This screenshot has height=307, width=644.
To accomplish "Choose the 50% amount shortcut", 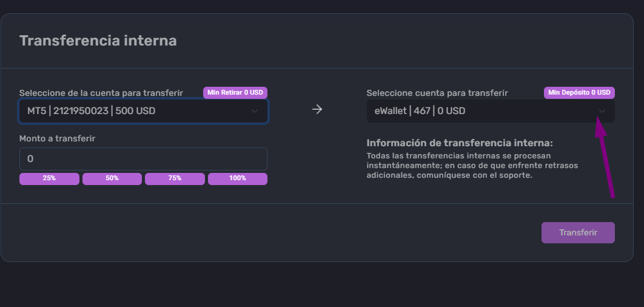I will coord(112,179).
